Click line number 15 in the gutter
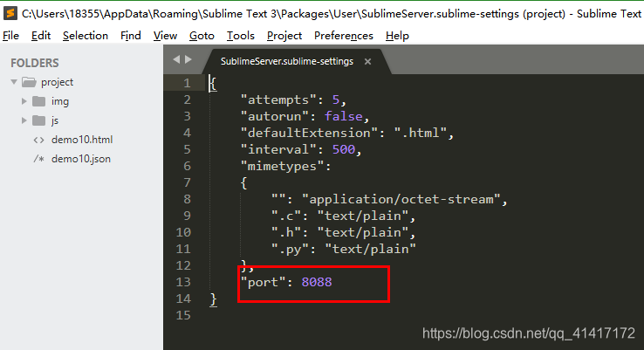Image resolution: width=644 pixels, height=350 pixels. click(183, 315)
